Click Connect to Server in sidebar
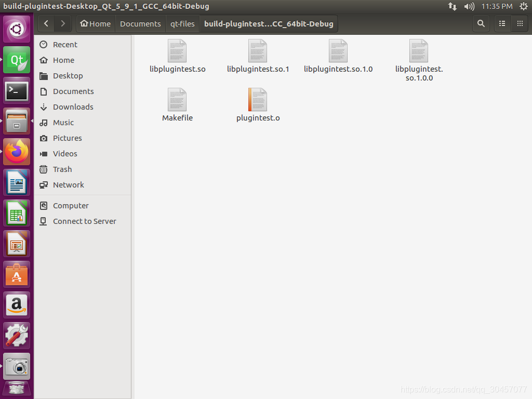 click(x=83, y=221)
